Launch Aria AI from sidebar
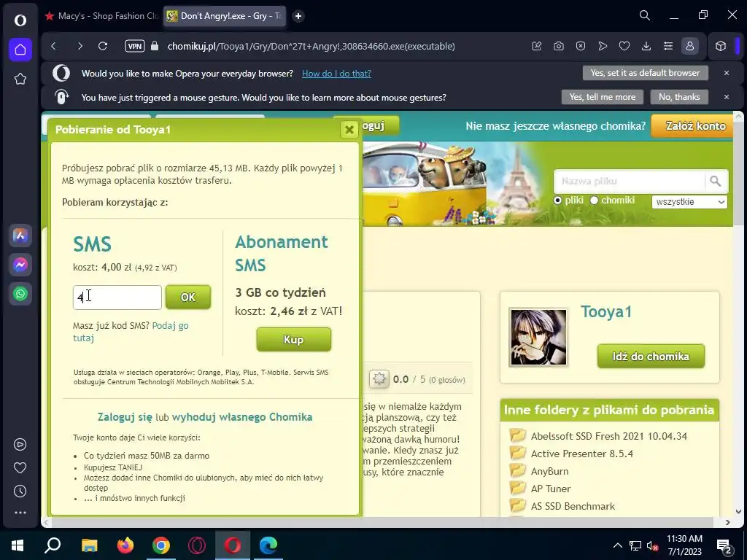 20,236
